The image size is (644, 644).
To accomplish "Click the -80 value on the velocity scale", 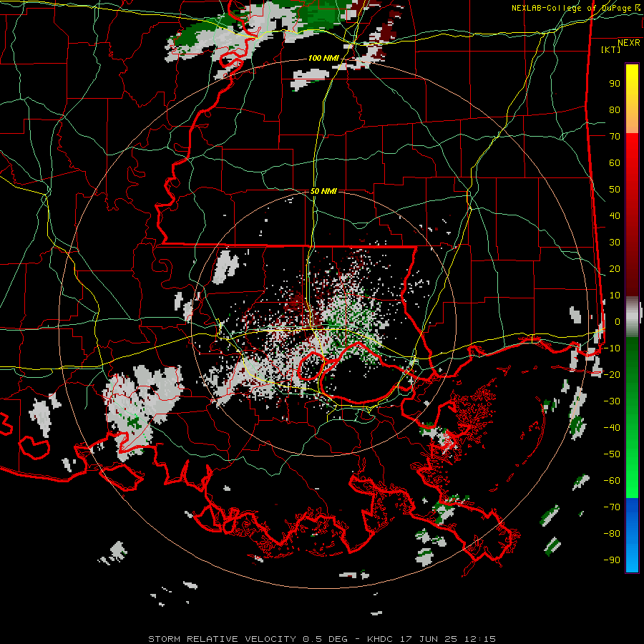I will (612, 534).
